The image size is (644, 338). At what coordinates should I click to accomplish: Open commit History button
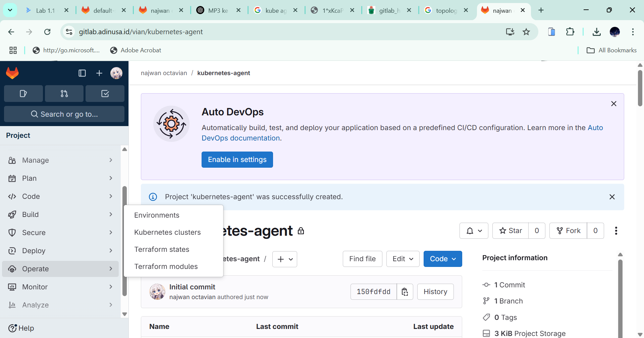tap(435, 292)
